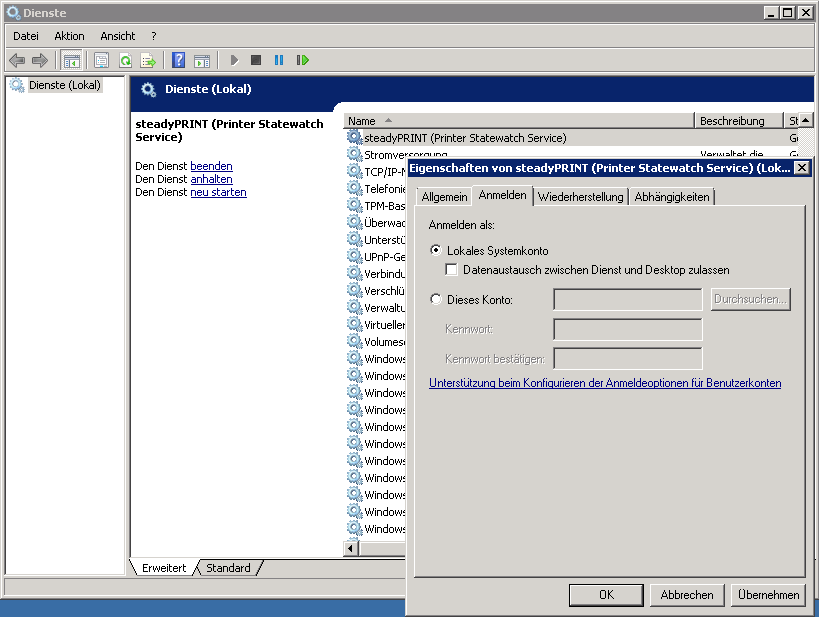
Task: Select the steadyPRINT (Printer Statewatch Service) row
Action: [571, 138]
